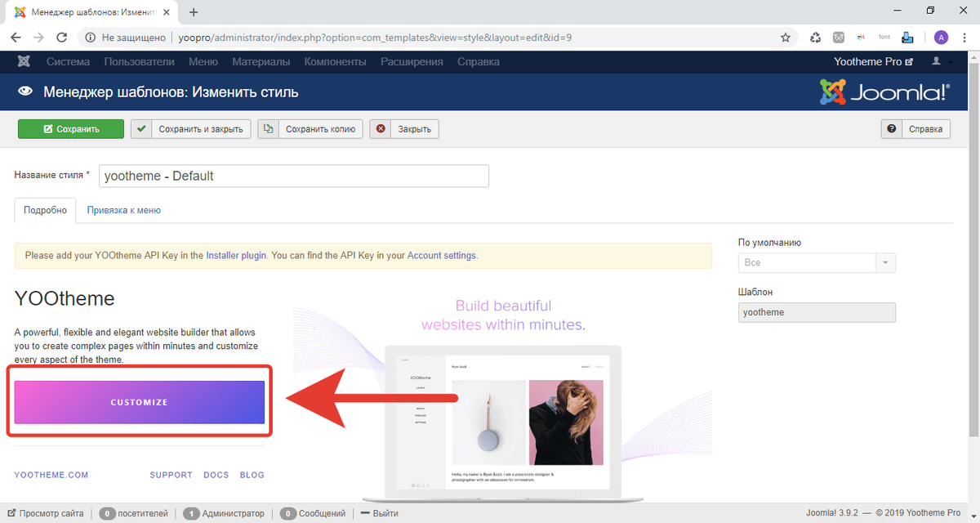Click Сохранить и закрыть button
This screenshot has height=523, width=980.
coord(191,129)
